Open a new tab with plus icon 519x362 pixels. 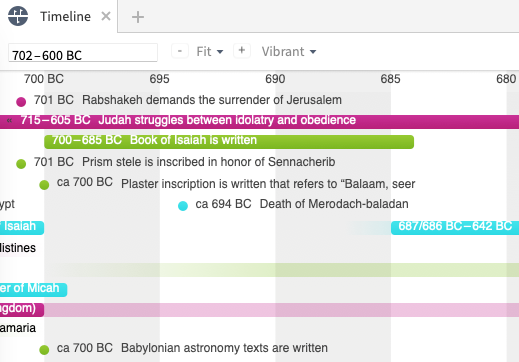[138, 17]
